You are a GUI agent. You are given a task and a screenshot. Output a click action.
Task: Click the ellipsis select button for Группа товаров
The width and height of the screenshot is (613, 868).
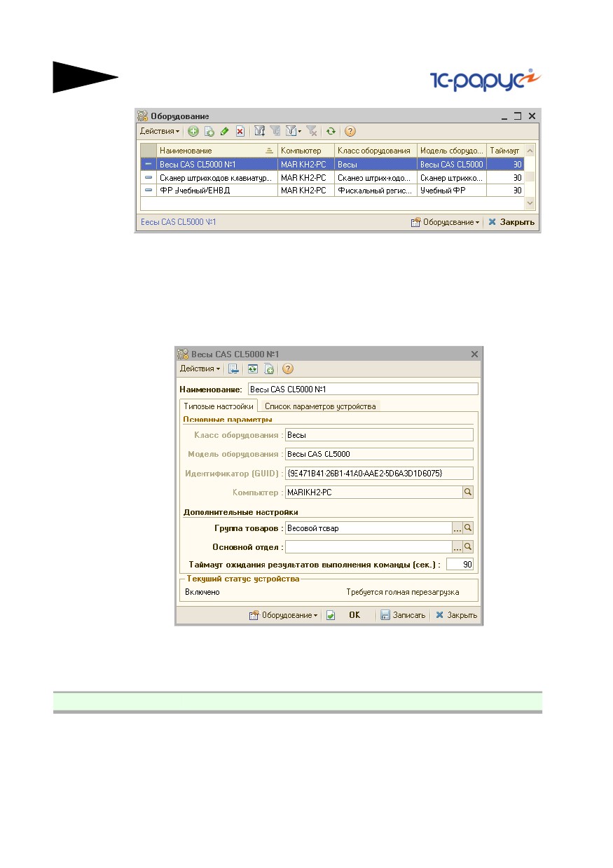point(457,528)
